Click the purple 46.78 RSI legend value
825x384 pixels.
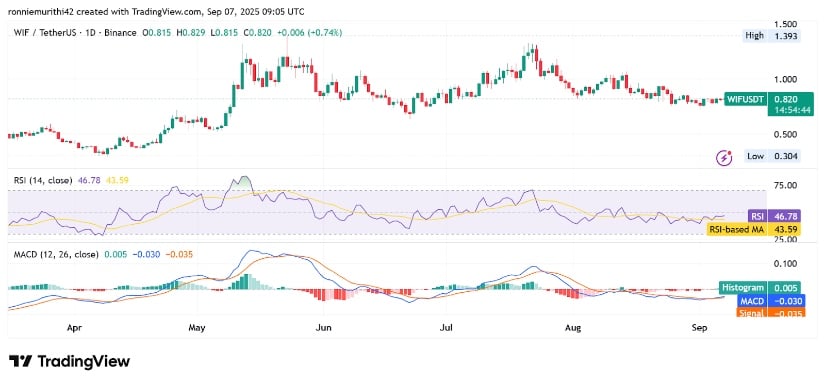tap(88, 180)
